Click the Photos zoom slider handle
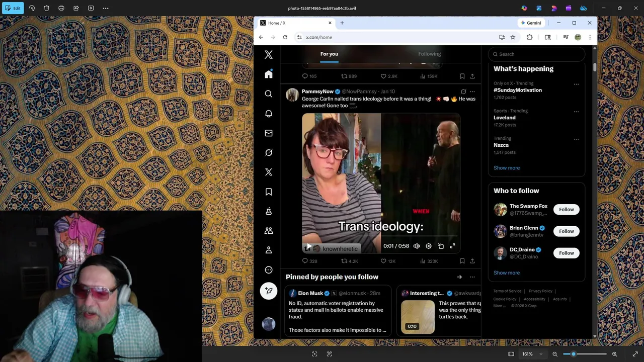644x362 pixels. point(573,354)
